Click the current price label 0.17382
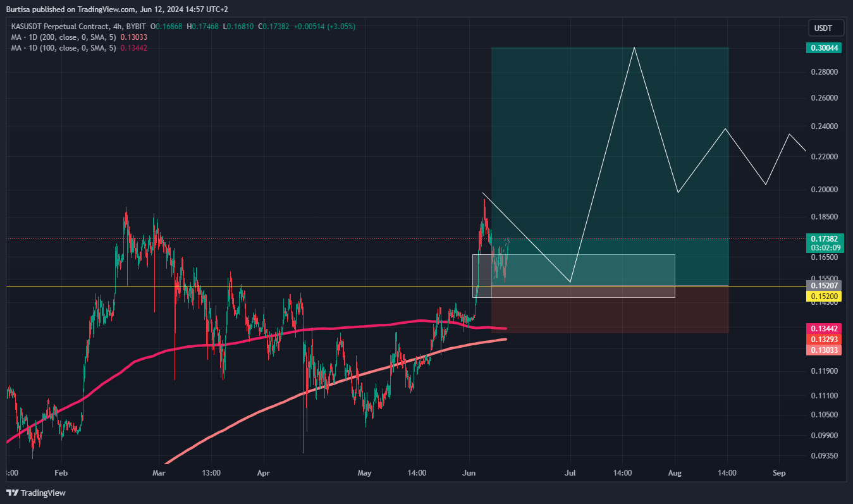 (x=823, y=239)
